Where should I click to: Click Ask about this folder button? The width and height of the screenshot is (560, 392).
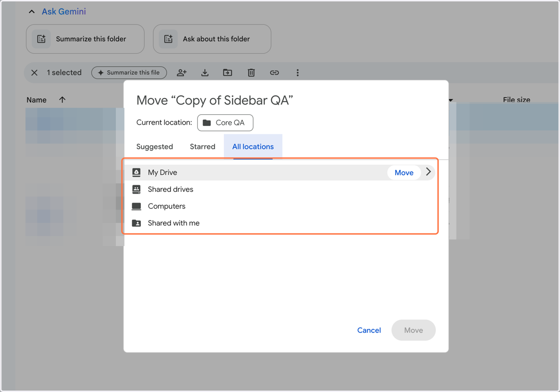pyautogui.click(x=212, y=39)
